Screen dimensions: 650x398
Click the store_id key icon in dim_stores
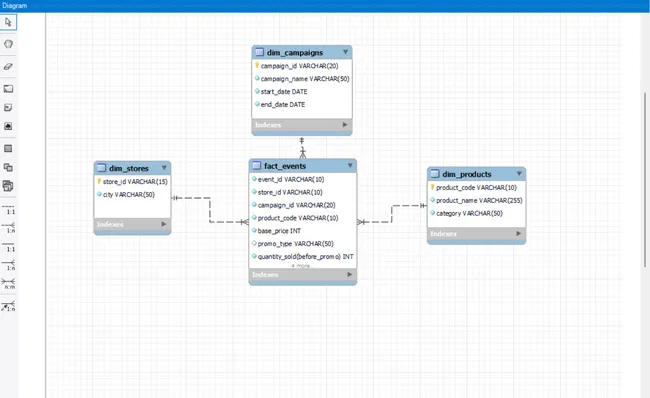click(x=99, y=181)
